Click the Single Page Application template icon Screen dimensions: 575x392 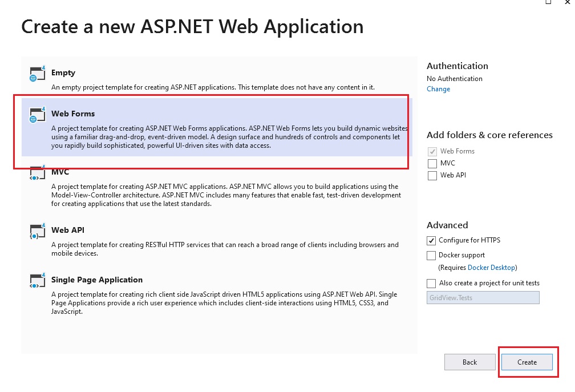(38, 281)
